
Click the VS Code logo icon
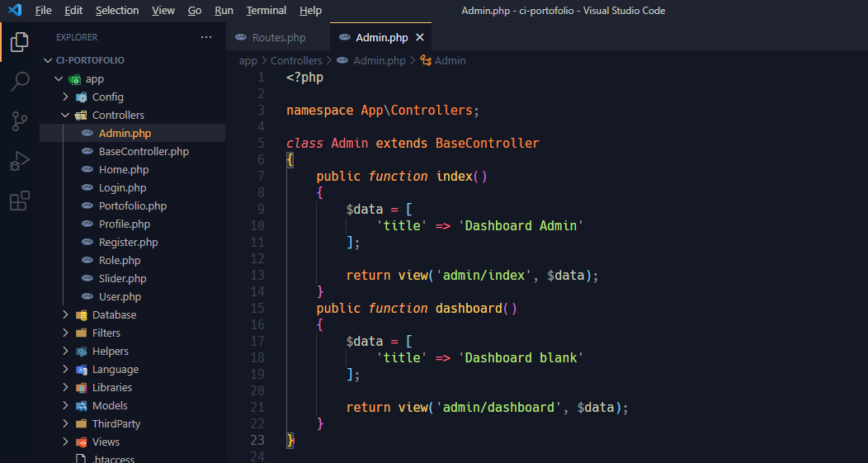point(14,11)
